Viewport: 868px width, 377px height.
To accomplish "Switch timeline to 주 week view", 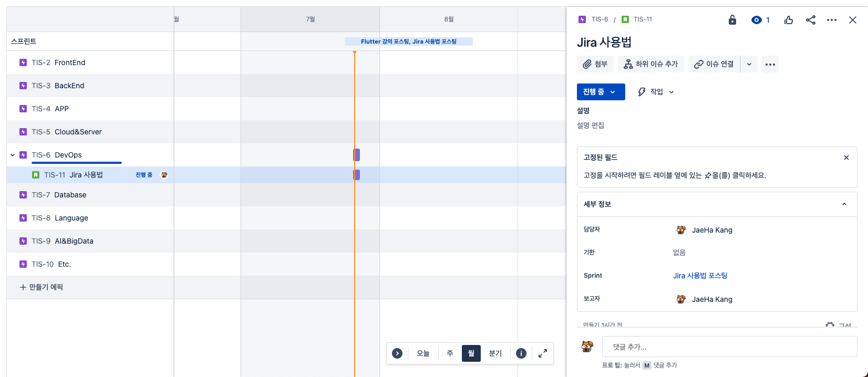I will pyautogui.click(x=450, y=353).
